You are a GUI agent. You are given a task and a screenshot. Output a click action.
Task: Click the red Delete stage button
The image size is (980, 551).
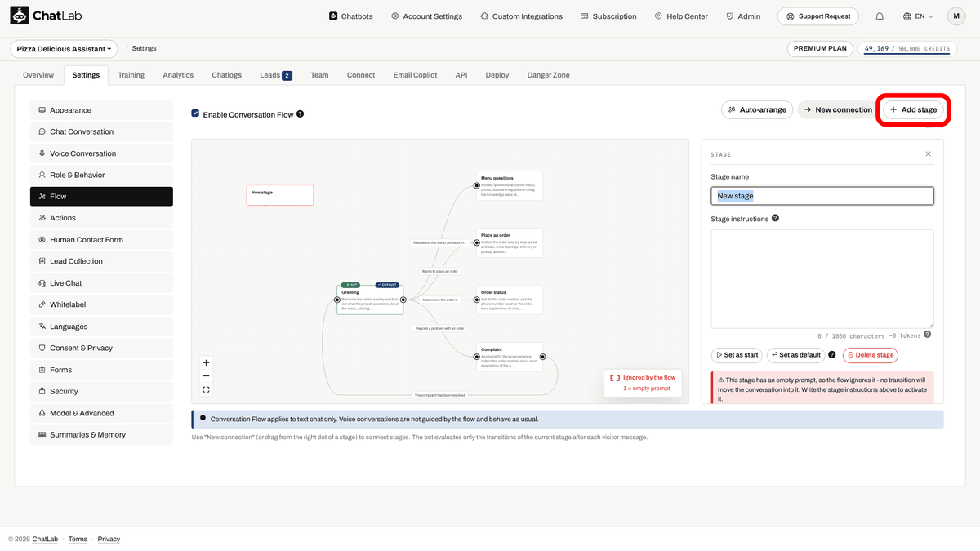tap(871, 355)
